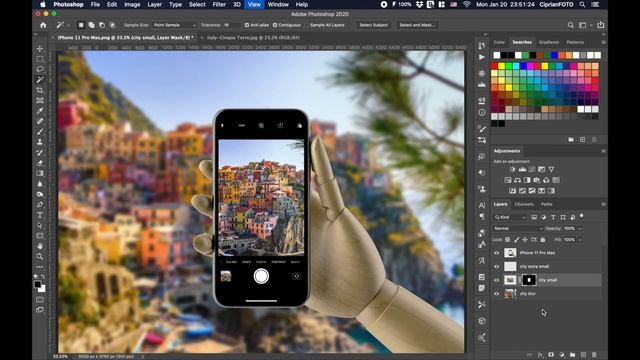Select the Clone Stamp tool
Viewport: 640px width, 360px height.
pos(40,142)
